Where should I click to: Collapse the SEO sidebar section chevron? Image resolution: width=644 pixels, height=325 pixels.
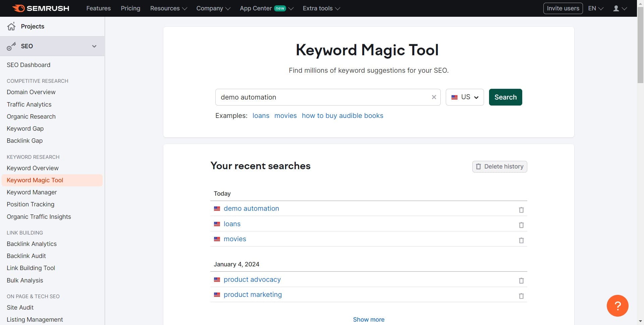click(94, 46)
